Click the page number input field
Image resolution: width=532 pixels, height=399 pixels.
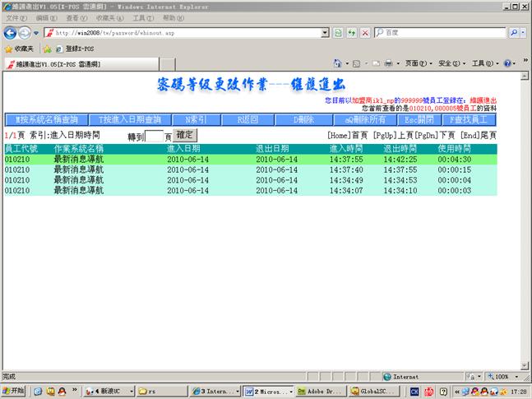pos(155,135)
